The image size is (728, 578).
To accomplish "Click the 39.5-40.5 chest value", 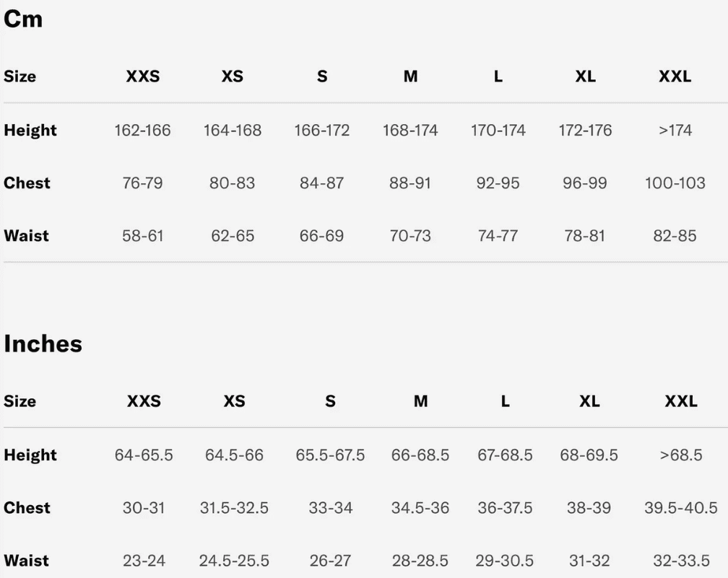I will tap(681, 508).
